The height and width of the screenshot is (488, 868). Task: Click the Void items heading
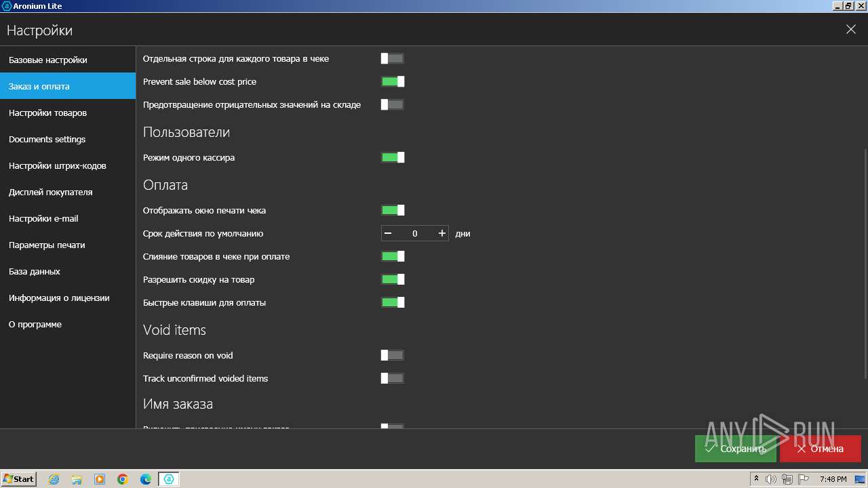point(174,330)
